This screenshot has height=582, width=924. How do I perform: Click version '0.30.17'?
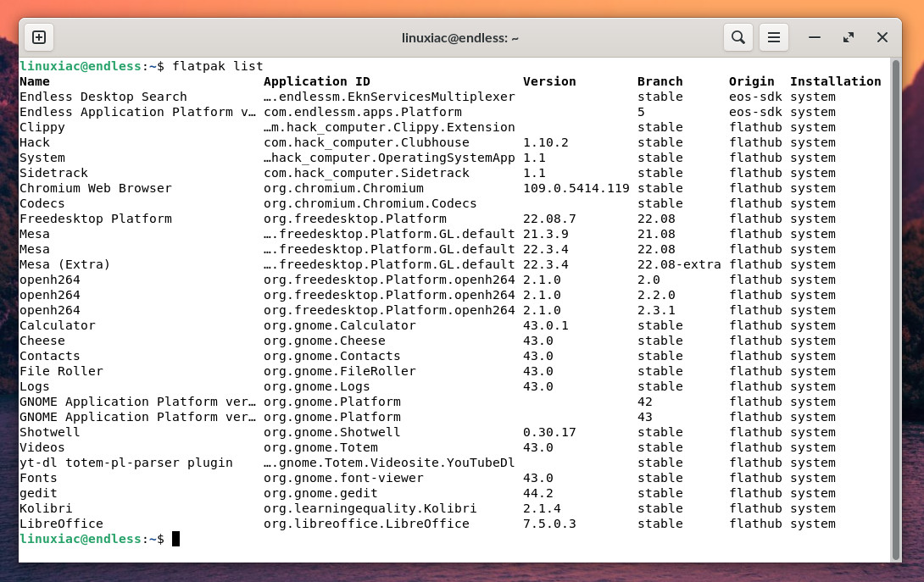pos(549,432)
